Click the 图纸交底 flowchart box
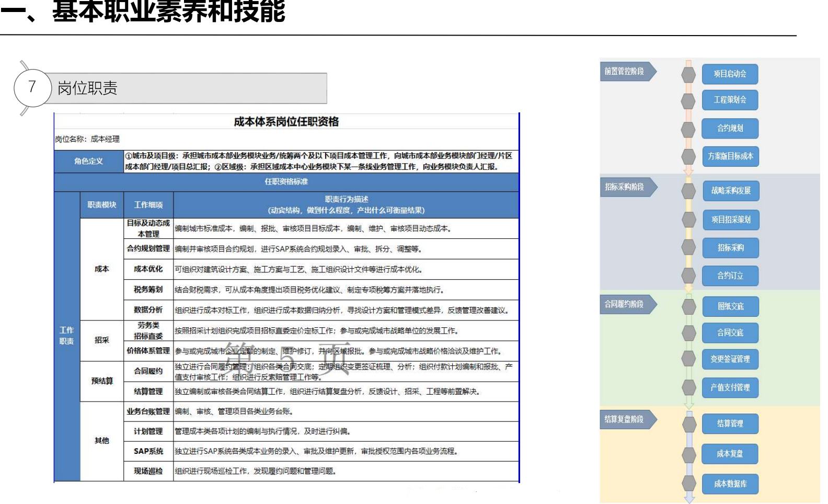 pyautogui.click(x=730, y=306)
